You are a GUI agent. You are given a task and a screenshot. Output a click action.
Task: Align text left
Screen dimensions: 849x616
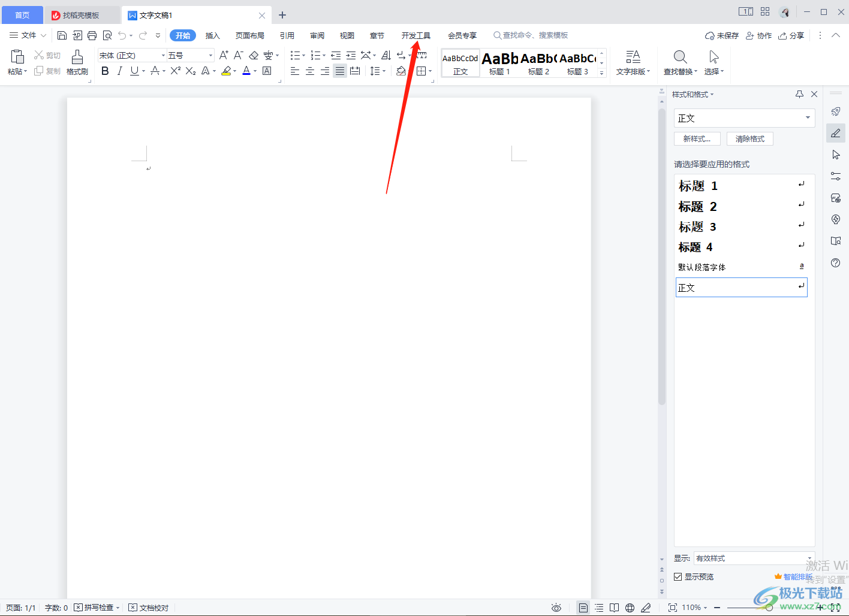pos(295,71)
